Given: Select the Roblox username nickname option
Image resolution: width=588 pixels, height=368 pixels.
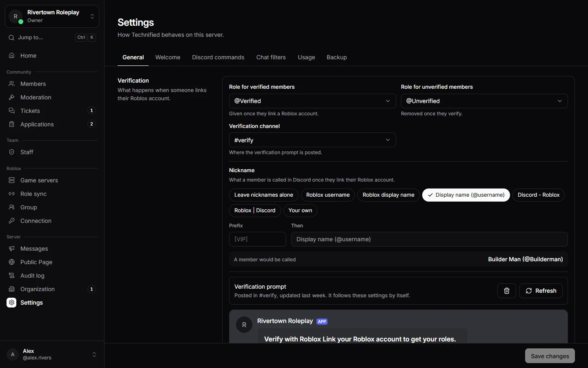Looking at the screenshot, I should [x=328, y=195].
